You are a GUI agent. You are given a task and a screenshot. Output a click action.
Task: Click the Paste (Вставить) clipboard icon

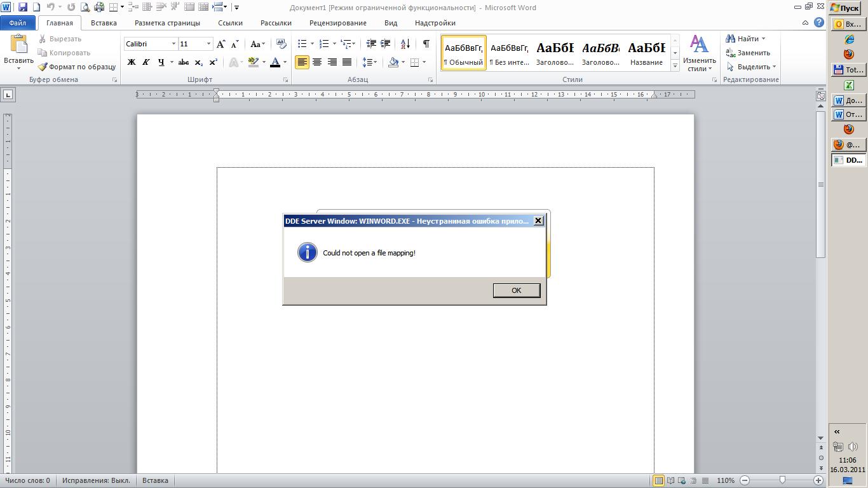pos(18,45)
